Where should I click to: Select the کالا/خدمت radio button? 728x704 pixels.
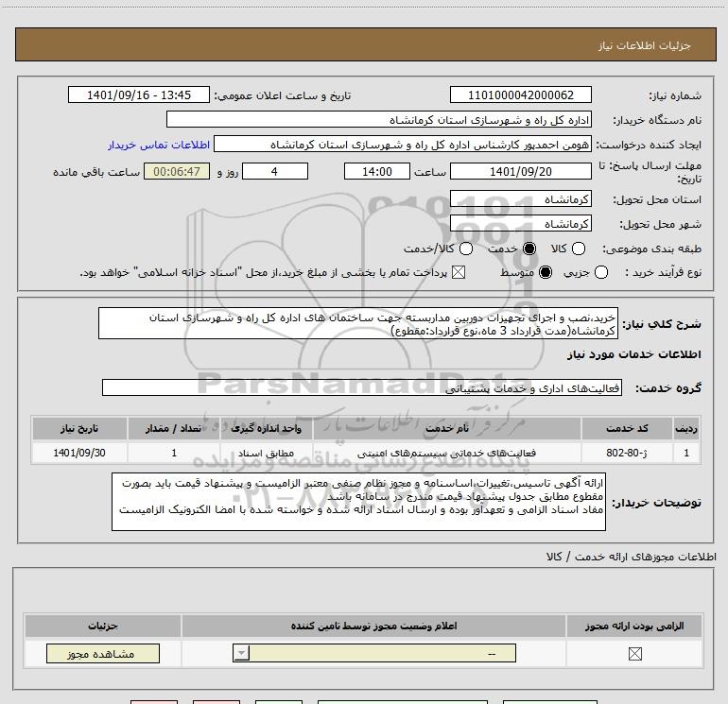pyautogui.click(x=466, y=249)
